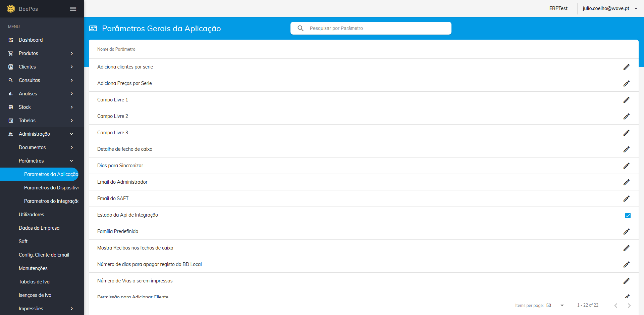Click the BeePos logo icon
This screenshot has height=315, width=644.
pyautogui.click(x=11, y=9)
